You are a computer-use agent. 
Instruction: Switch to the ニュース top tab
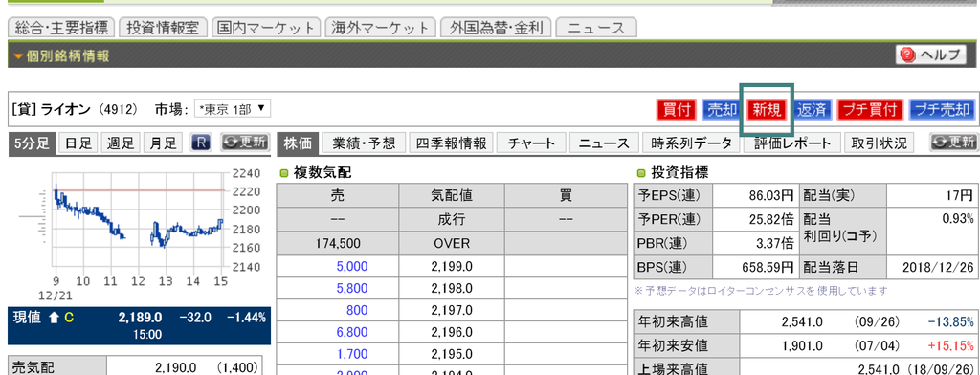[596, 28]
